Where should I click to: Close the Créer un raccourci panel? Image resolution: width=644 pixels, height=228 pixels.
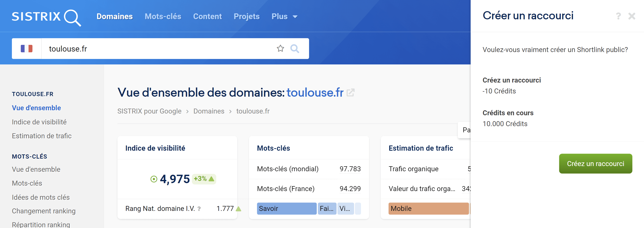[632, 16]
